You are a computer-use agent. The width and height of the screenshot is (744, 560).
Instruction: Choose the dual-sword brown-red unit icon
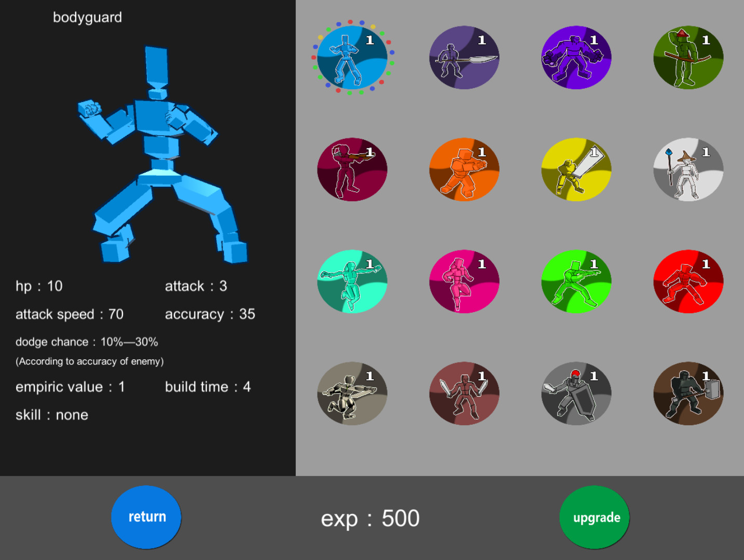click(464, 394)
